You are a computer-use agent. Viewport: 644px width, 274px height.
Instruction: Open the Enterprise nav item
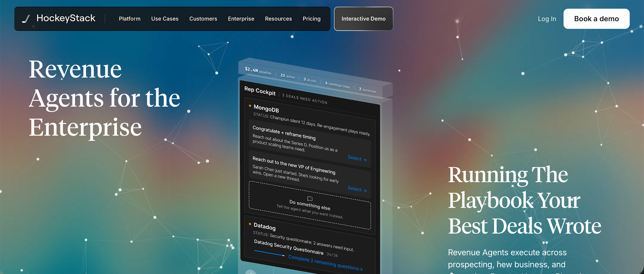click(x=241, y=19)
